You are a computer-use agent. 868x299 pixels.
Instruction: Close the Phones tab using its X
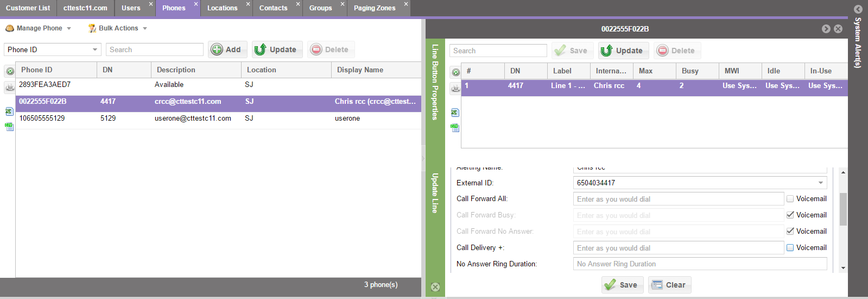point(196,4)
